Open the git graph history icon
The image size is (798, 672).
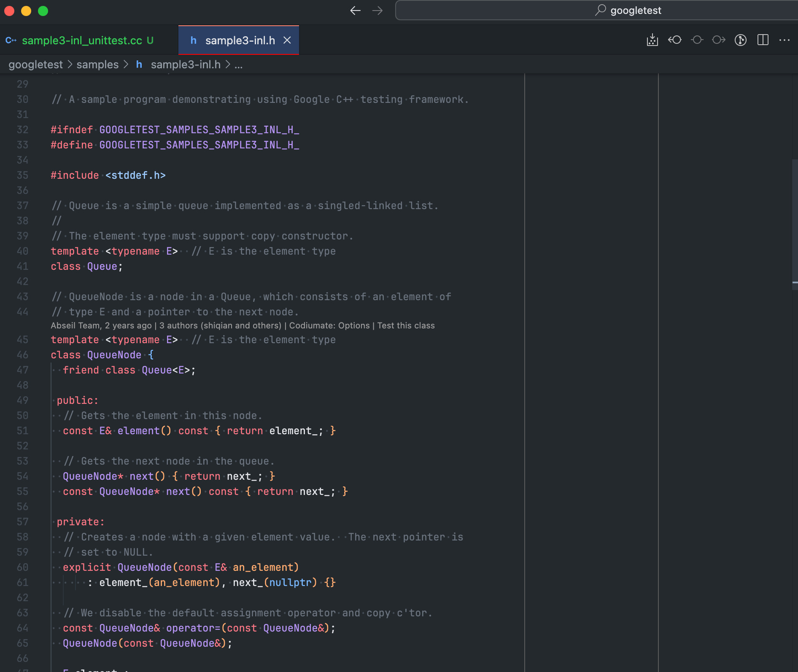point(741,40)
